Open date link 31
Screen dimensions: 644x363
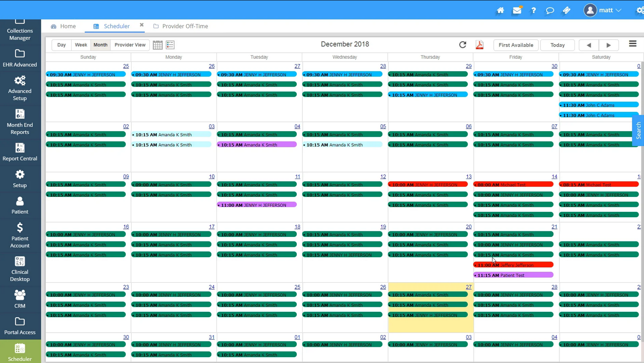212,337
